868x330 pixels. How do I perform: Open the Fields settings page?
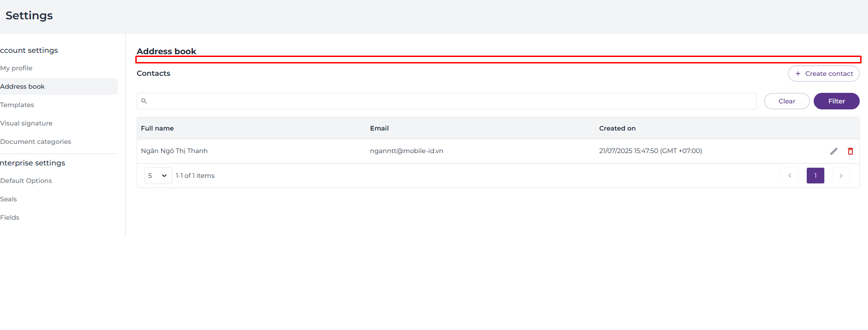click(x=10, y=217)
